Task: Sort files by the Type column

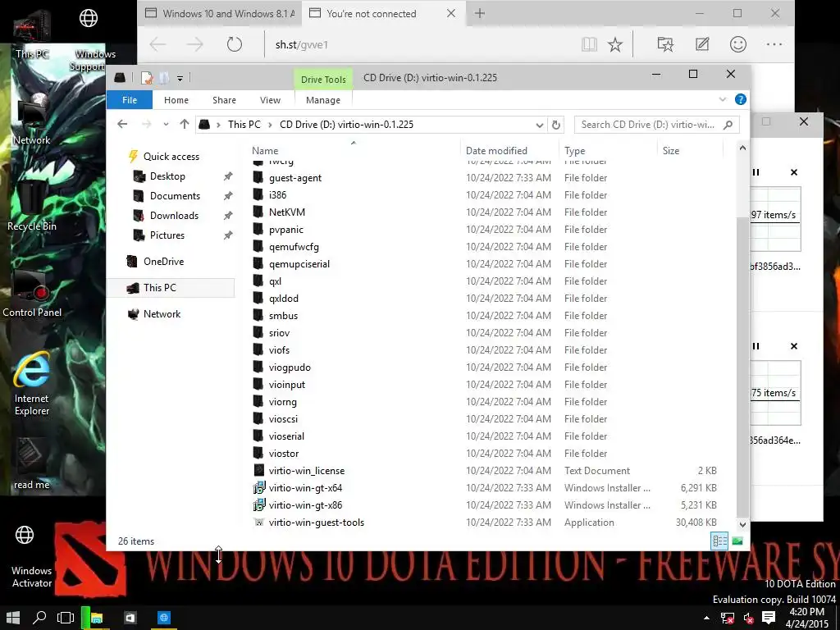Action: (574, 151)
